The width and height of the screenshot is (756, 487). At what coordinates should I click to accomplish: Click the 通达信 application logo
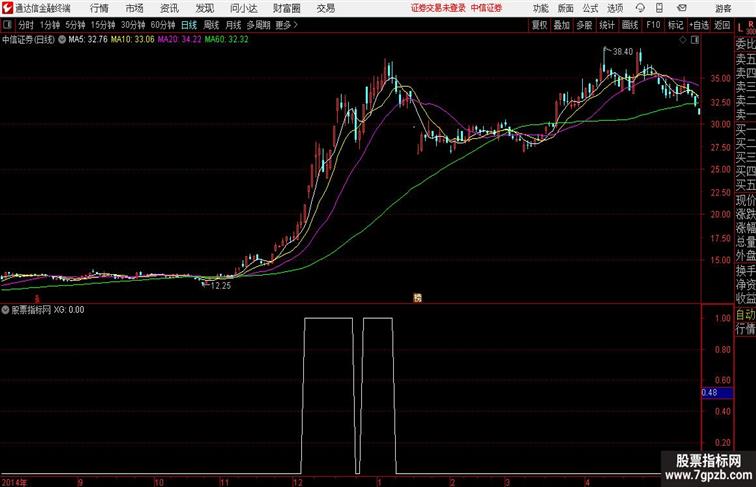[7, 8]
